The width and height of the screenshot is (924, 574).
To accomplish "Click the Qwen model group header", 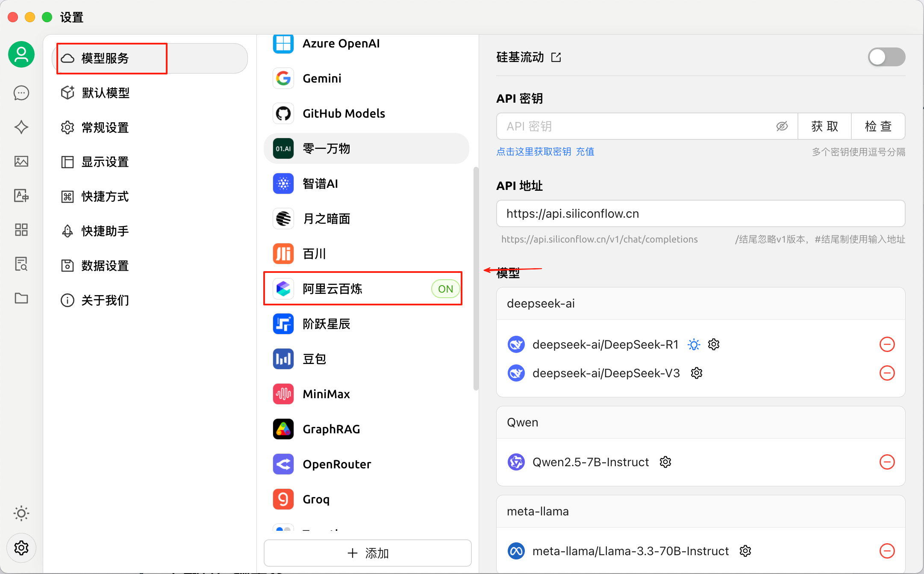I will (x=700, y=422).
